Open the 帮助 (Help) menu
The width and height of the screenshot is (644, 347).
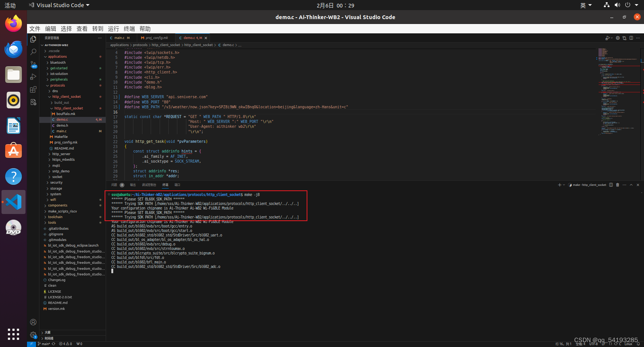click(145, 29)
